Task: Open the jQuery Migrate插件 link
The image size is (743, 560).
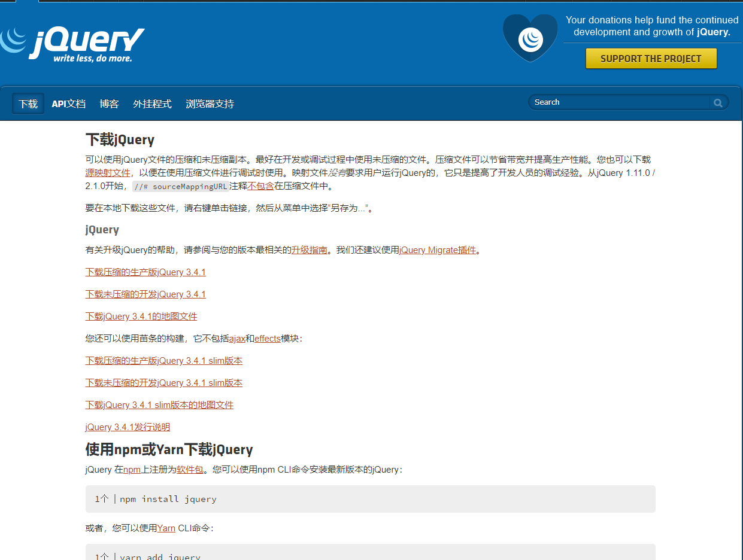Action: pyautogui.click(x=438, y=250)
